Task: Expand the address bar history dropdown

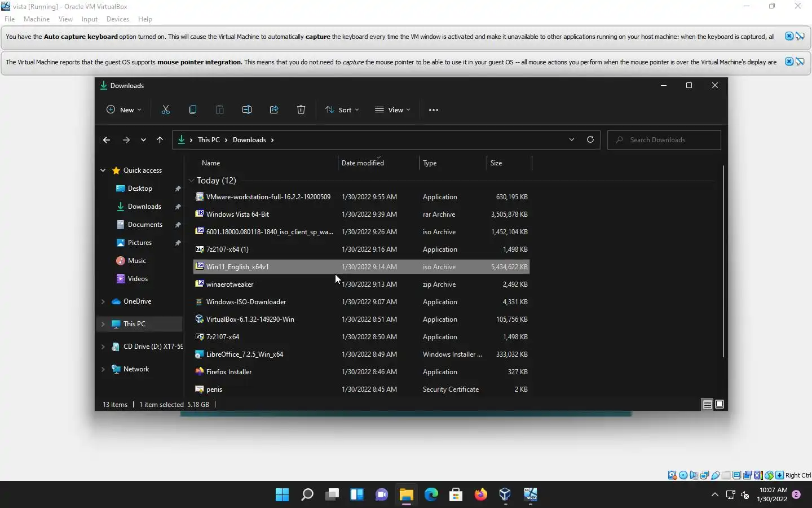Action: point(572,140)
